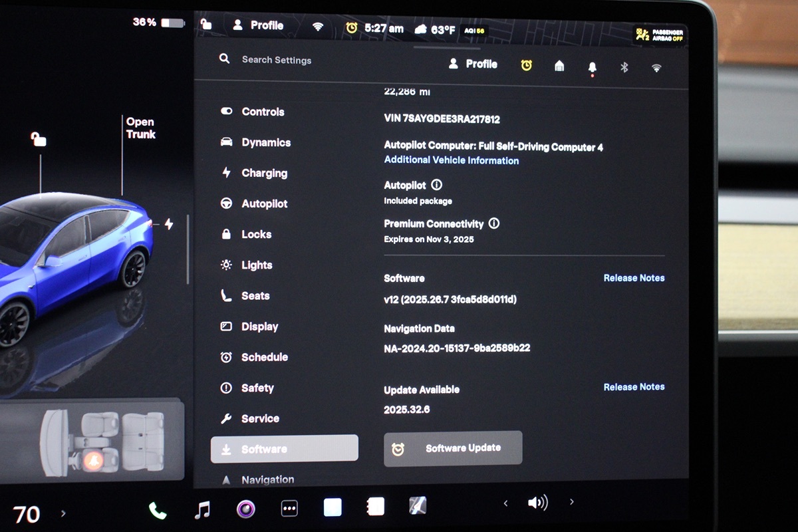Open the phone app icon
This screenshot has height=532, width=798.
click(158, 510)
